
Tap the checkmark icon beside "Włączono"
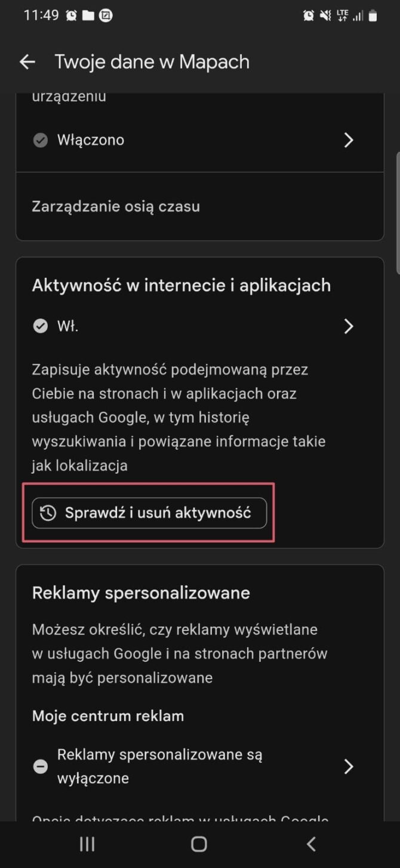pyautogui.click(x=40, y=140)
